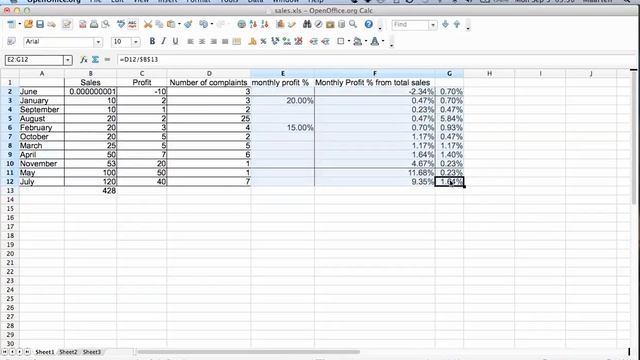The height and width of the screenshot is (360, 640).
Task: Open a file with the Open icon
Action: 28,24
